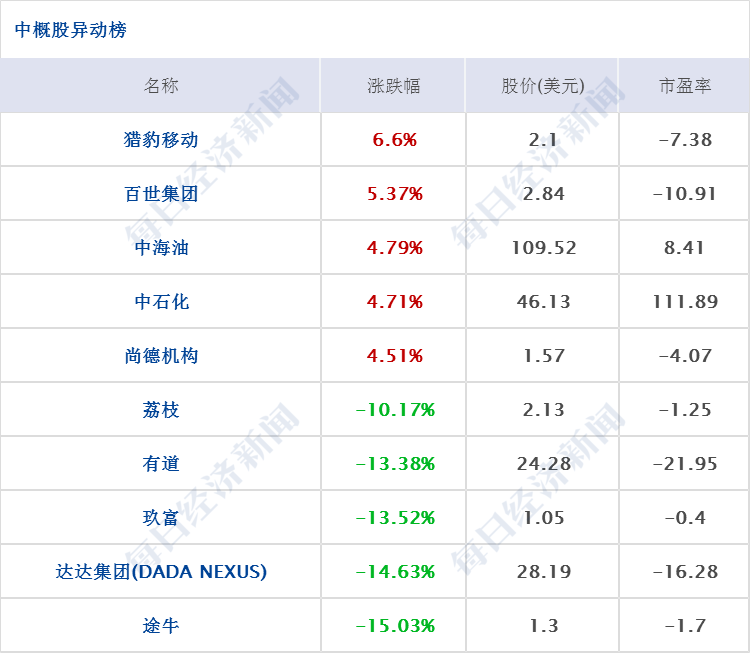Select the -15.03% change value
Image resolution: width=750 pixels, height=653 pixels.
[395, 626]
